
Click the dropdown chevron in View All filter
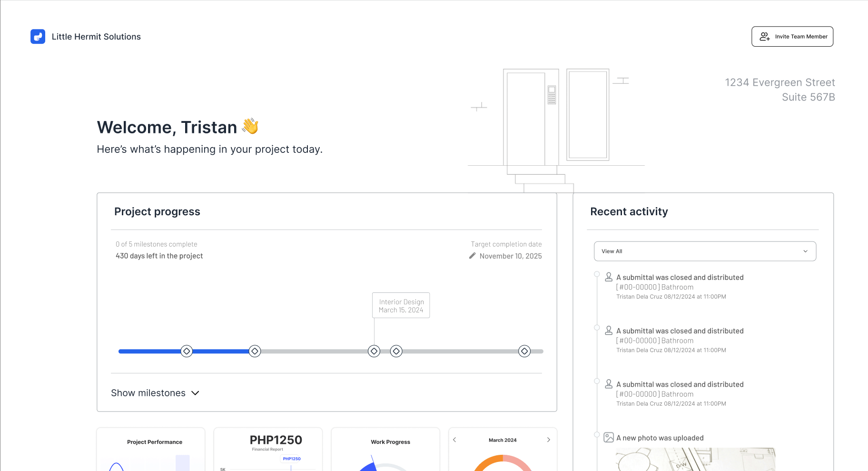tap(805, 251)
